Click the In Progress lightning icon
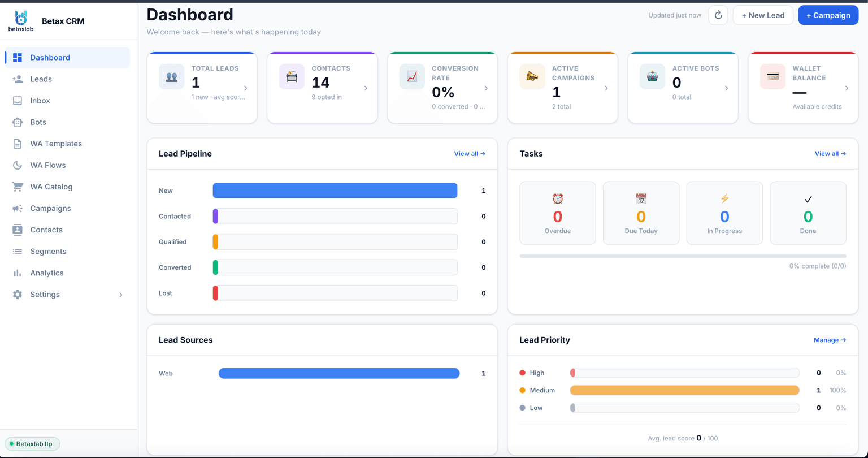The width and height of the screenshot is (868, 458). tap(724, 198)
